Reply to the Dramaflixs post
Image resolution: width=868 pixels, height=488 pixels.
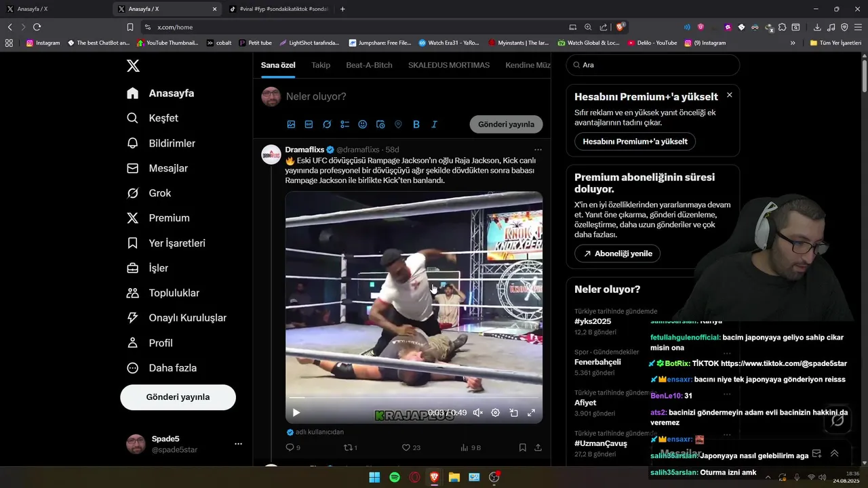(292, 447)
